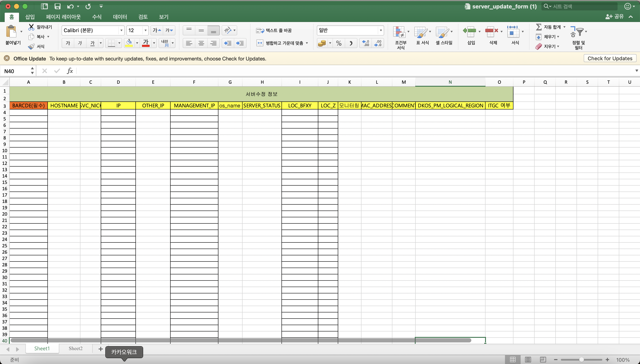Toggle wrap text (텍스트 줄 바꿈)
This screenshot has width=640, height=364.
(274, 30)
